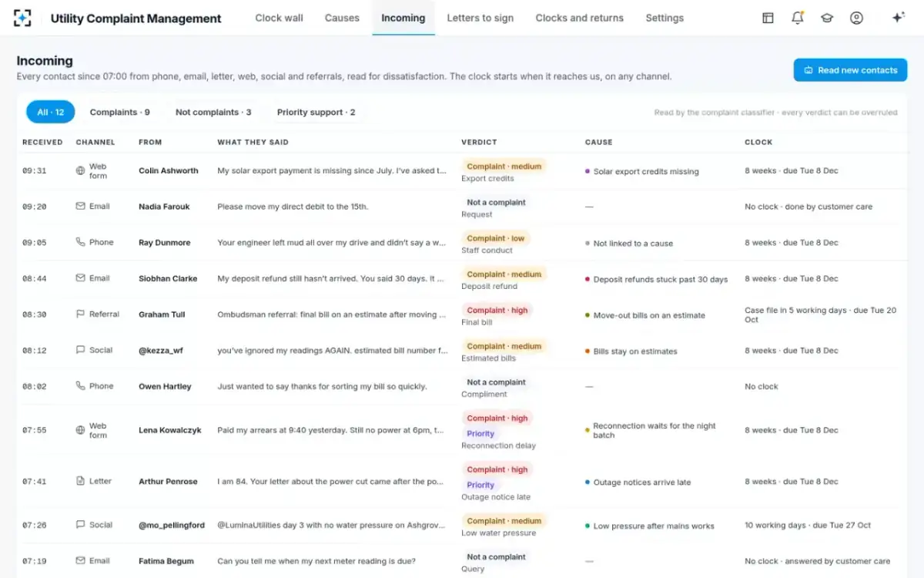Click social icon in @mo_pellingford row
Screen dimensions: 924x578
80,525
